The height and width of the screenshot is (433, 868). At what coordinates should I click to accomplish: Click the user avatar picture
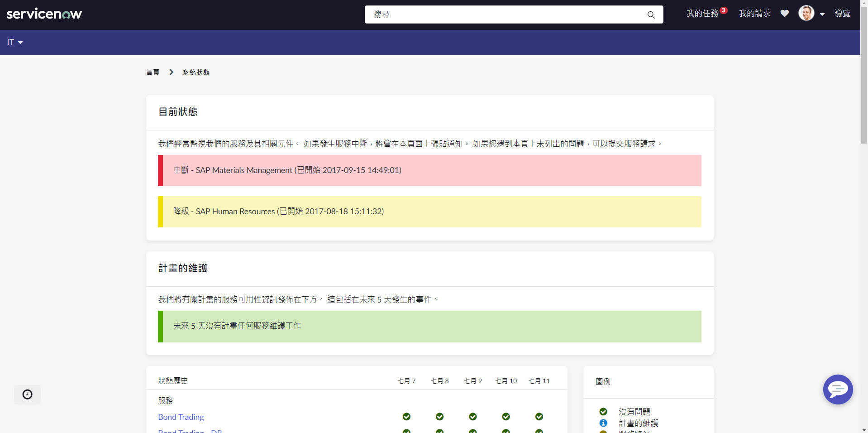point(806,13)
